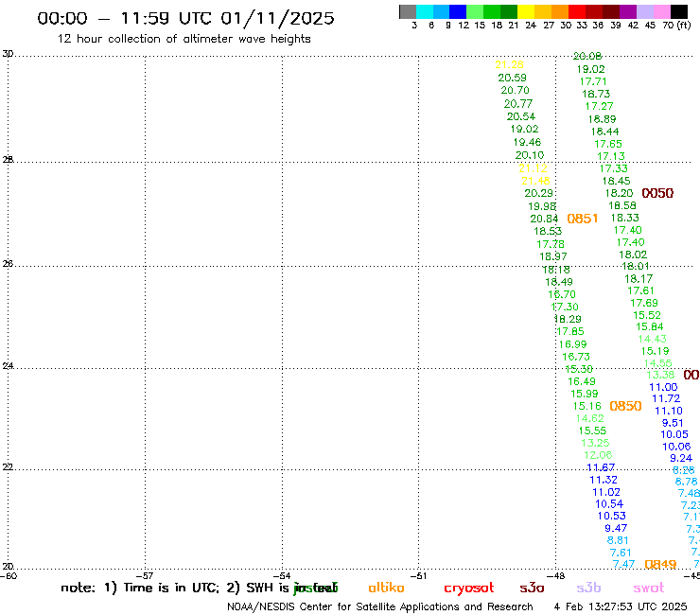
Task: Pick the orange swatch in the color scale
Action: 560,11
